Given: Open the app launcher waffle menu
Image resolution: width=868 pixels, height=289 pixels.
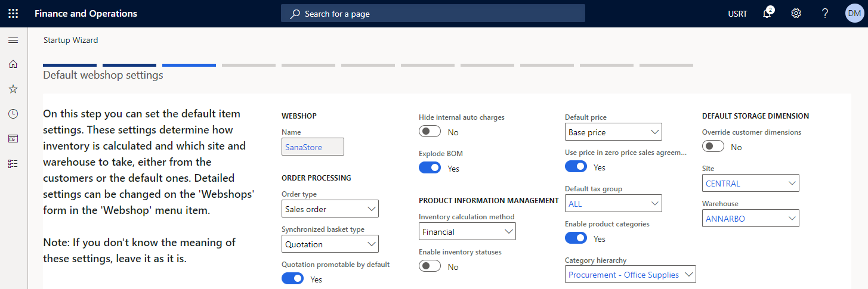Looking at the screenshot, I should (x=13, y=13).
